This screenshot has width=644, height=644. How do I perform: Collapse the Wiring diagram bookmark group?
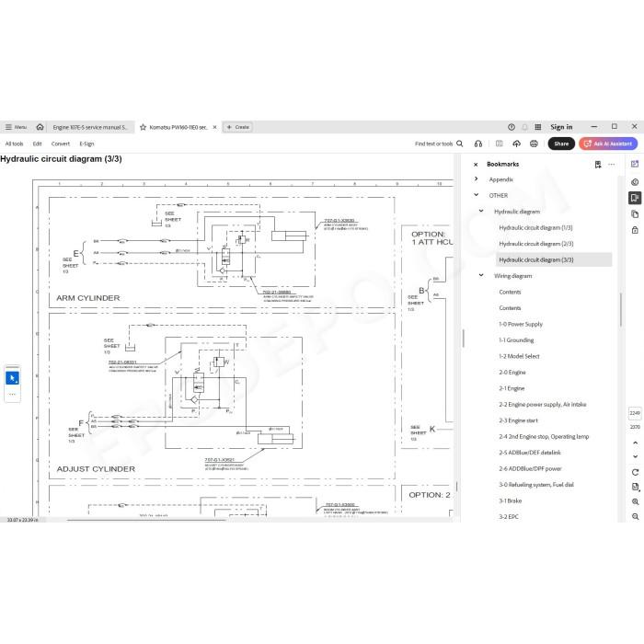481,276
